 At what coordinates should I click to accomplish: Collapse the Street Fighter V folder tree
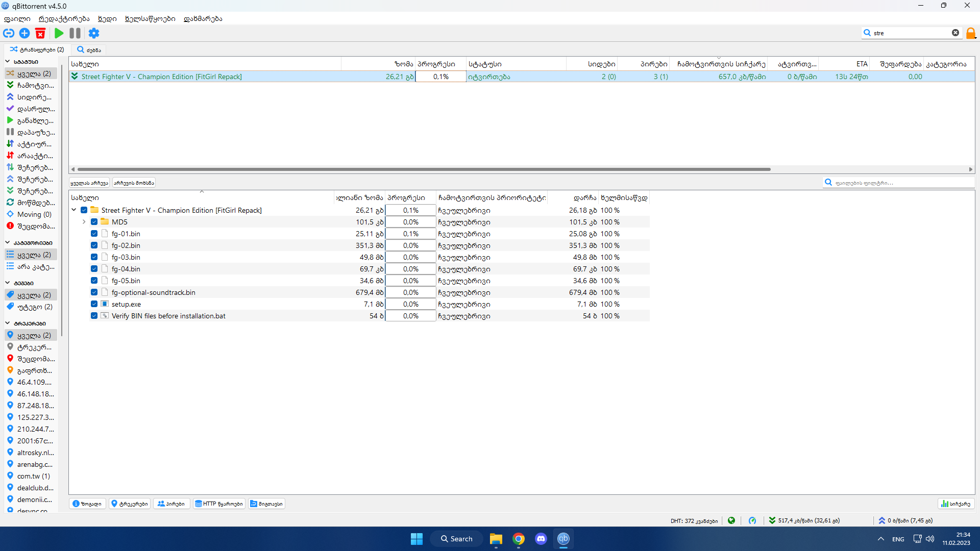tap(74, 210)
